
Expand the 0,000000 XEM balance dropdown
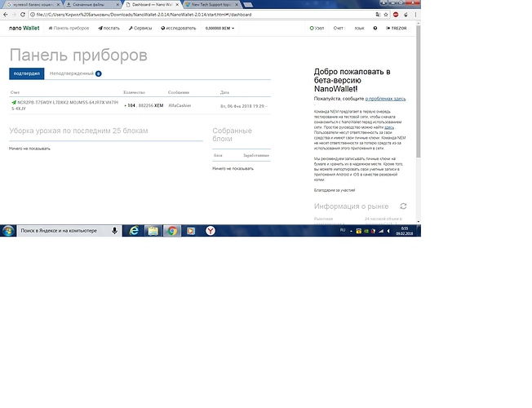click(x=219, y=29)
